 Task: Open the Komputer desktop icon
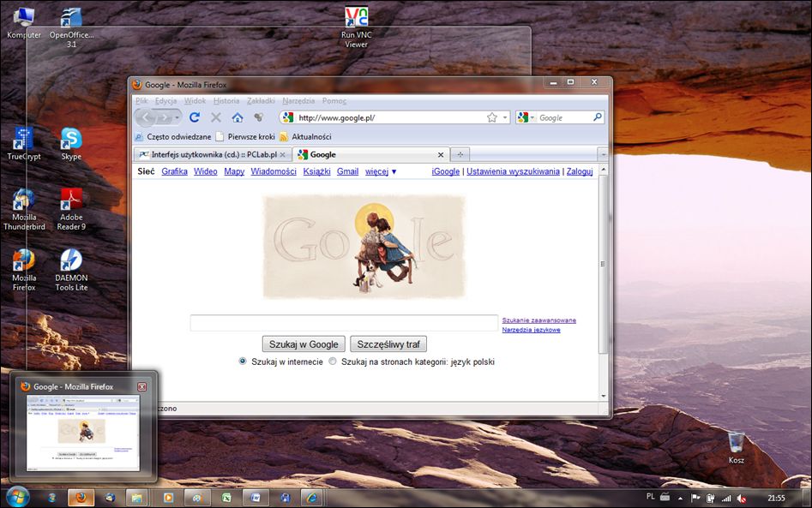(24, 23)
